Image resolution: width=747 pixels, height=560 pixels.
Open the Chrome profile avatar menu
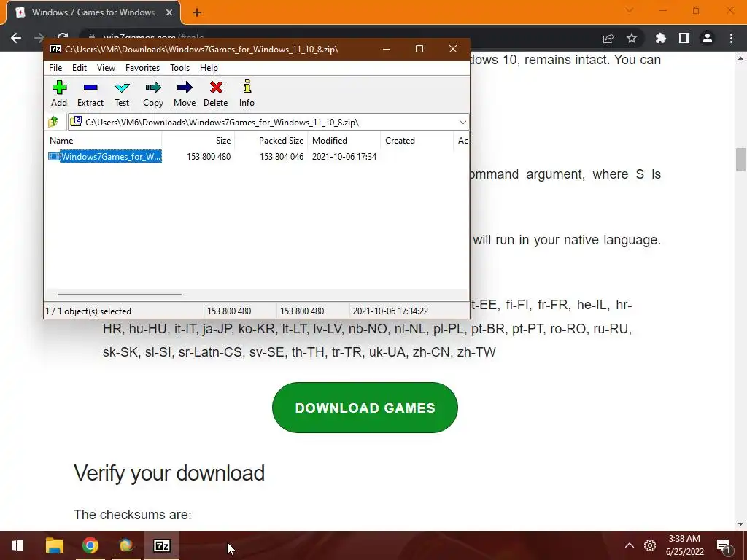[x=708, y=38]
